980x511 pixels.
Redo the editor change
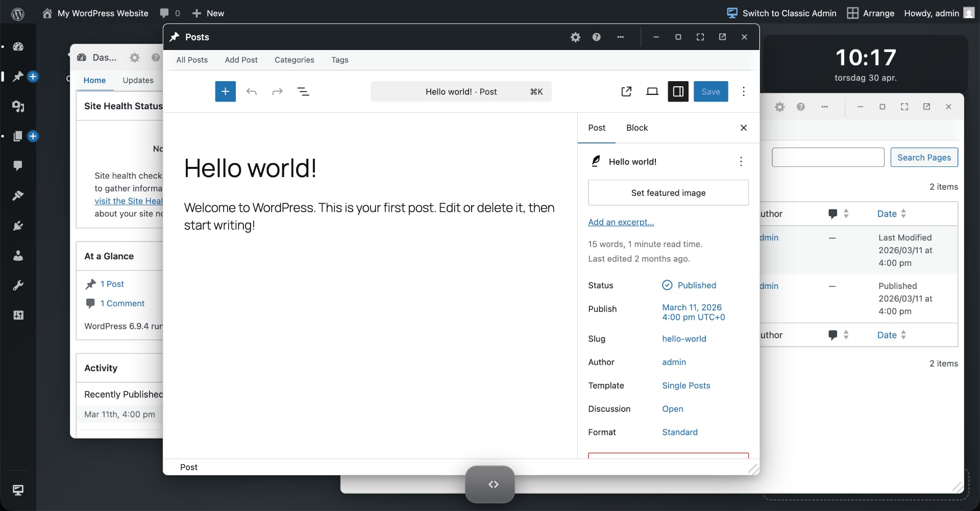(x=277, y=91)
